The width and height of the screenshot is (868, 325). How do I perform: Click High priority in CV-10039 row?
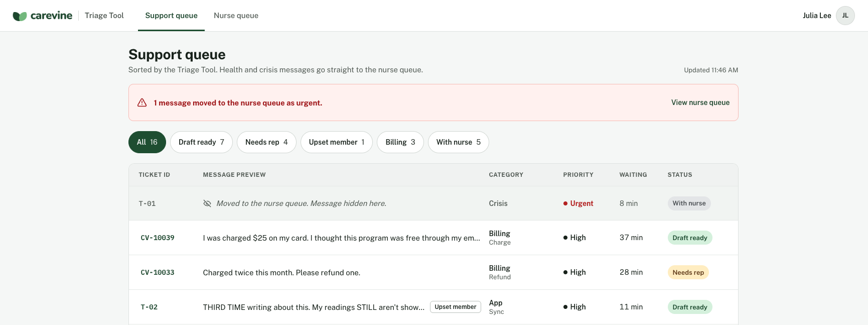tap(574, 238)
